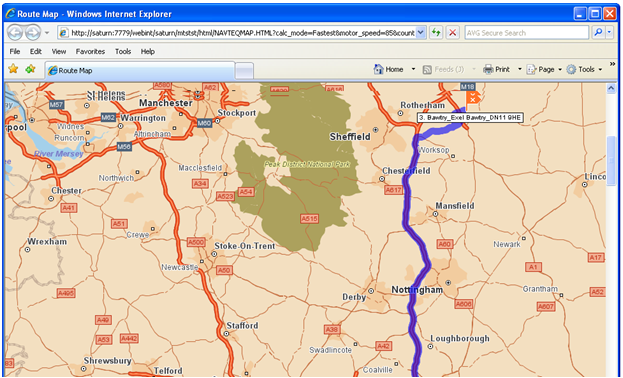Image resolution: width=623 pixels, height=378 pixels.
Task: Open the Tools command bar dropdown
Action: (x=584, y=69)
